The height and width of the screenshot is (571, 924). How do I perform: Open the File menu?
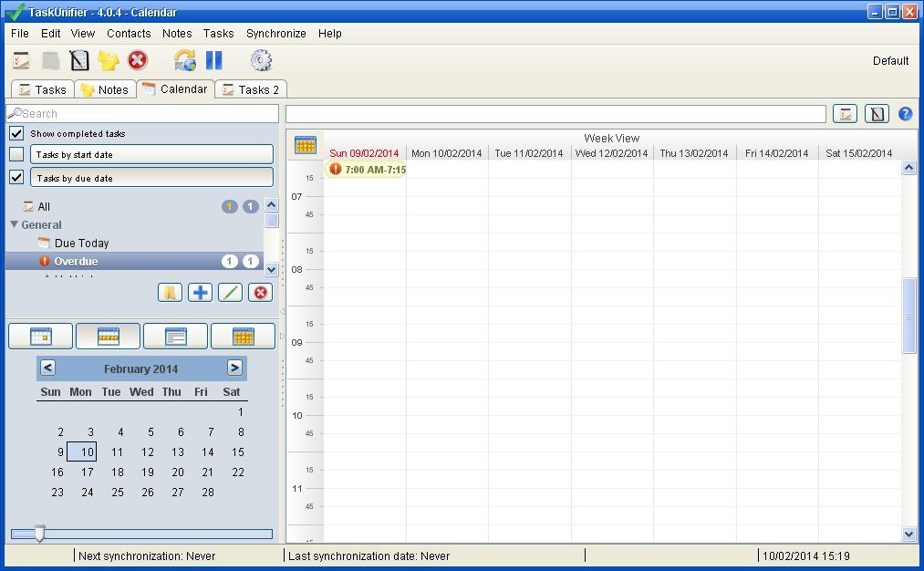click(19, 34)
